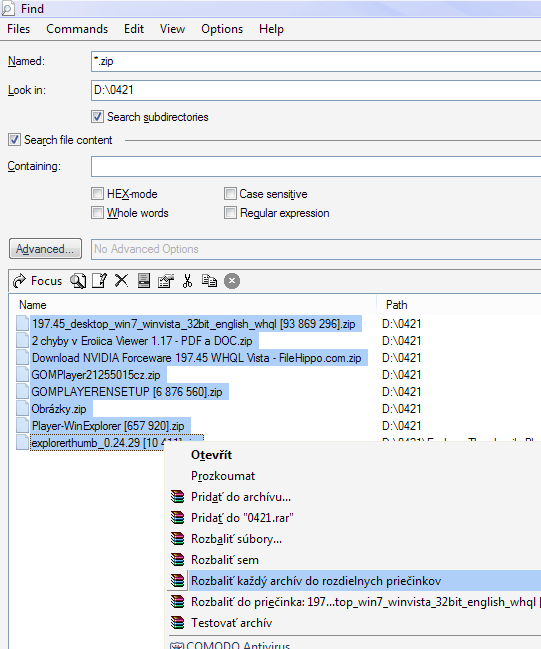
Task: Choose Otevřít in context menu
Action: pyautogui.click(x=354, y=455)
